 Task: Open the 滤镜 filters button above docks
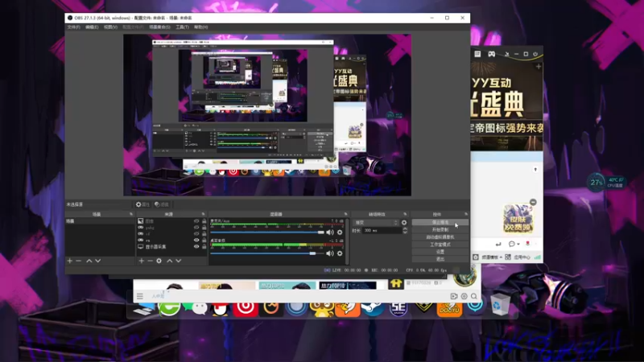[x=162, y=204]
